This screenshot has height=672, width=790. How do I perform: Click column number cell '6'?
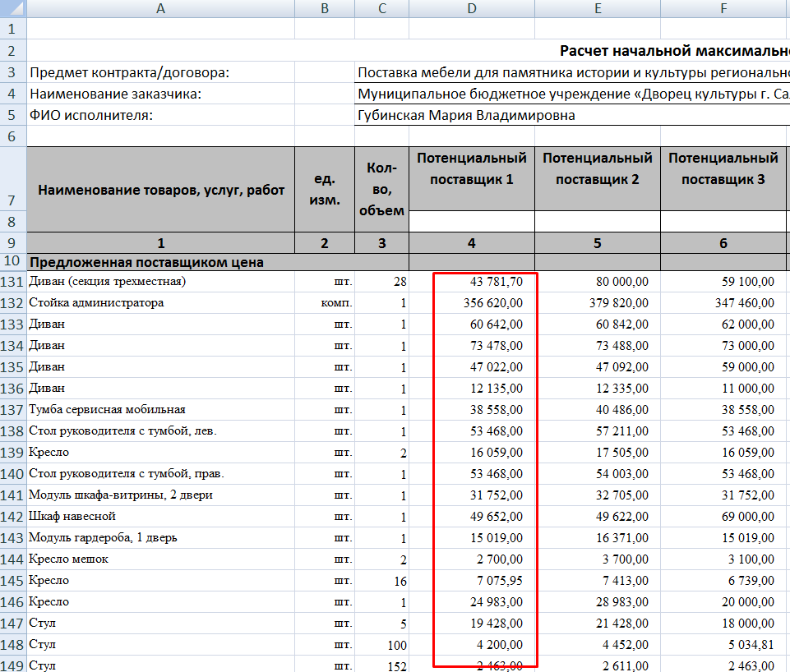tap(723, 243)
